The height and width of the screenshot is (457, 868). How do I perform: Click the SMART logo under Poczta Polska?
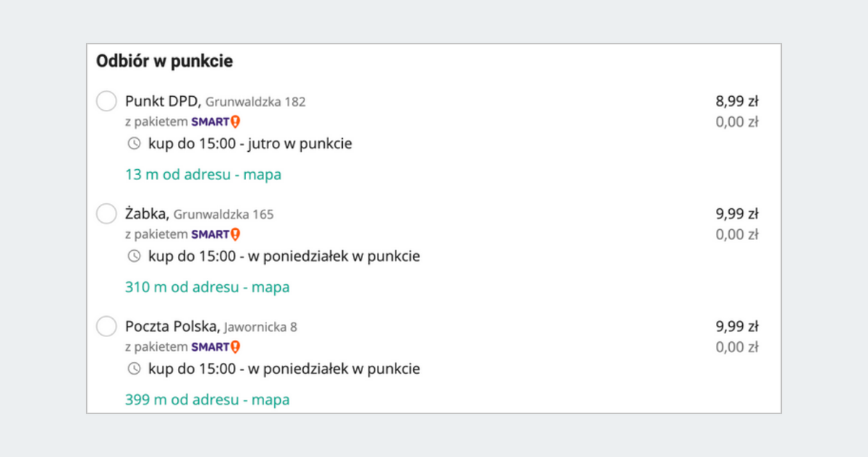[216, 347]
